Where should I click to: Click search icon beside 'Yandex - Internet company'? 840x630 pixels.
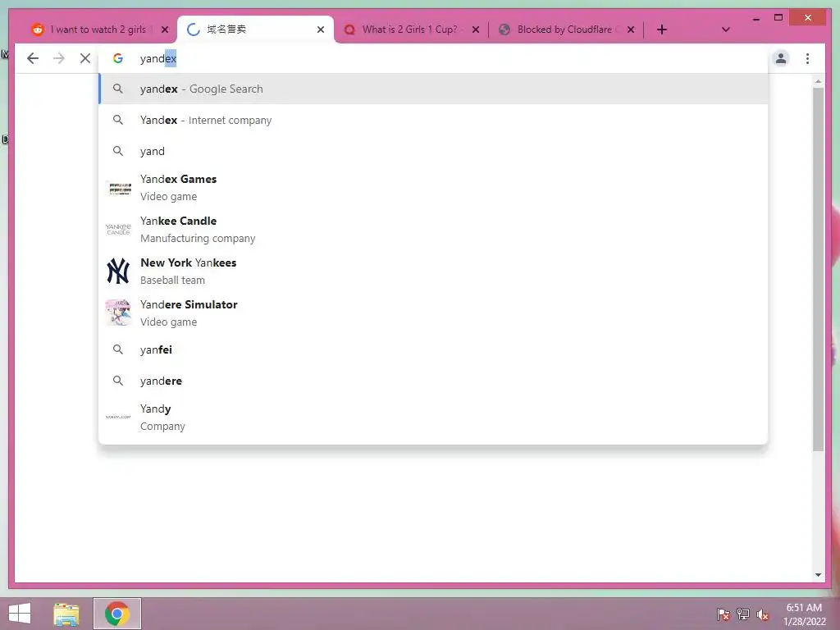(x=118, y=120)
